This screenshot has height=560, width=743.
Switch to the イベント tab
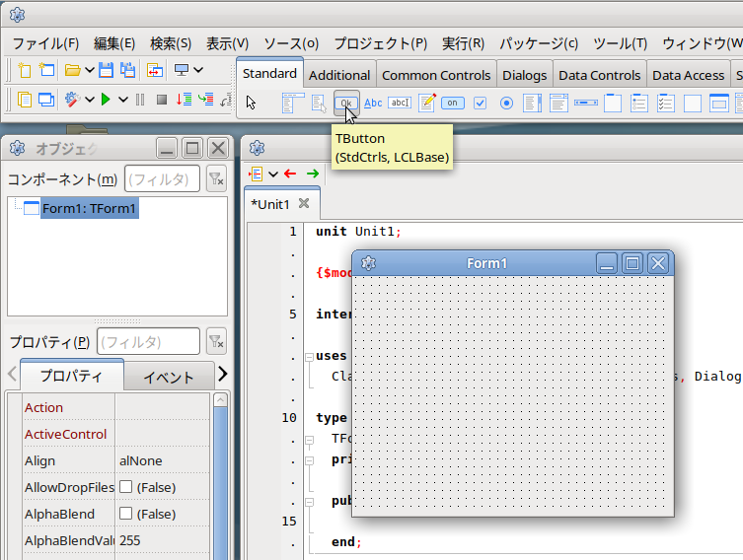(x=169, y=377)
